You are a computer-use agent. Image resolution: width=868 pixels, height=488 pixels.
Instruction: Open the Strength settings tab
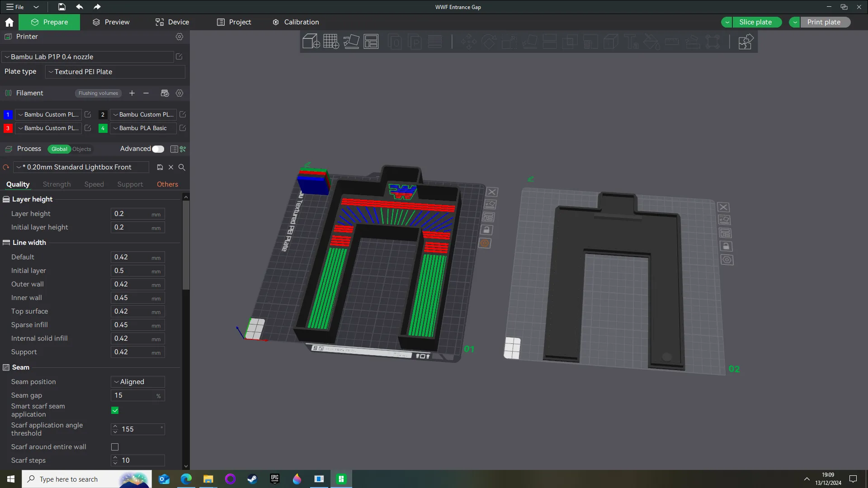tap(57, 184)
